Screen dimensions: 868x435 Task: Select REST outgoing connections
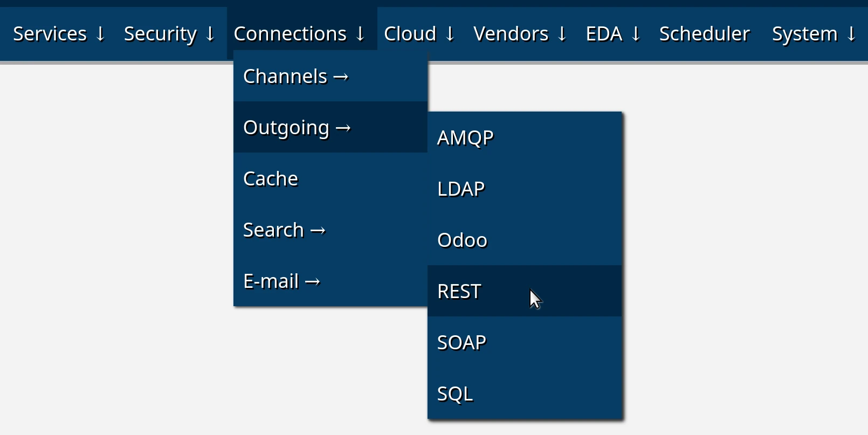459,292
